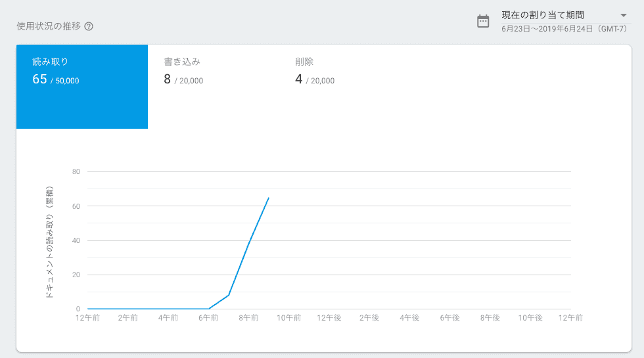Screen dimensions: 644x358
Task: Click the 12午後 label on the x-axis
Action: click(329, 318)
